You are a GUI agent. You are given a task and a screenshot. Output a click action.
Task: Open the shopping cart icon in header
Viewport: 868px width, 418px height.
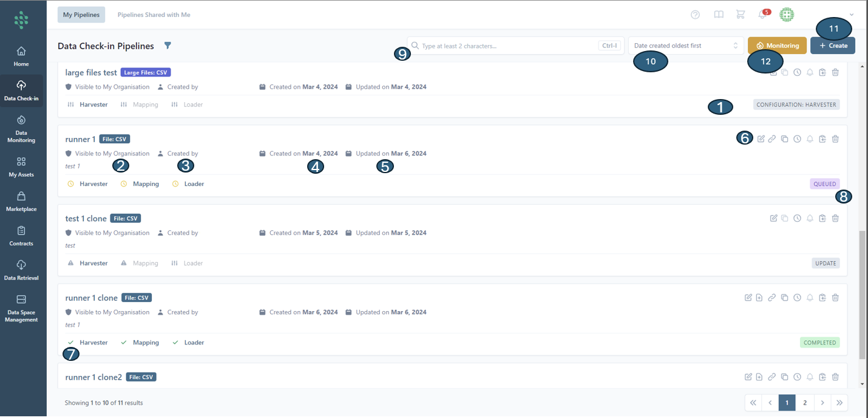pyautogui.click(x=740, y=15)
